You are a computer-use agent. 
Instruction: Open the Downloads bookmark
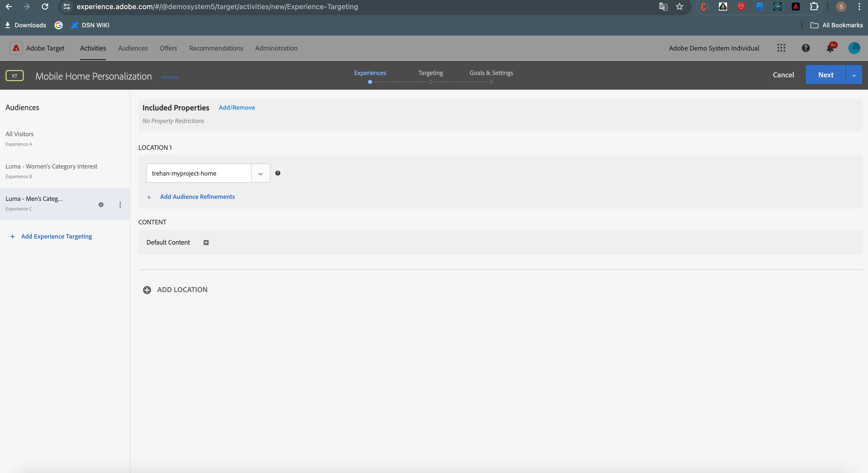[25, 25]
